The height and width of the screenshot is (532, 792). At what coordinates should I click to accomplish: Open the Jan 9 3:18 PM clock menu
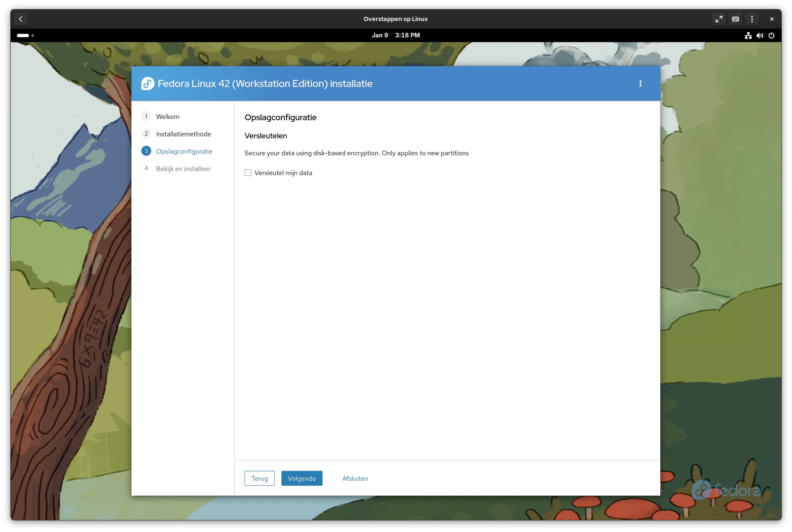396,35
